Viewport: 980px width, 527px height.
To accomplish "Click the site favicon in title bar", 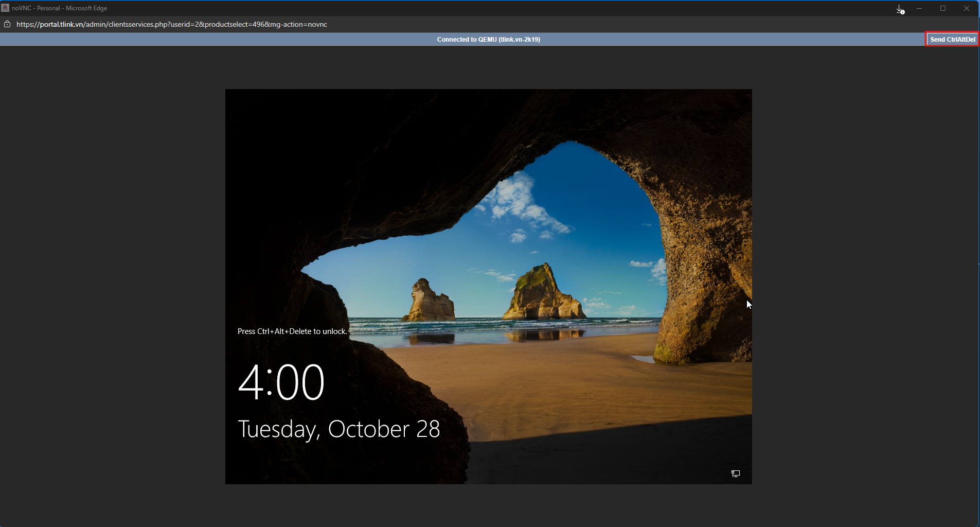I will [5, 8].
